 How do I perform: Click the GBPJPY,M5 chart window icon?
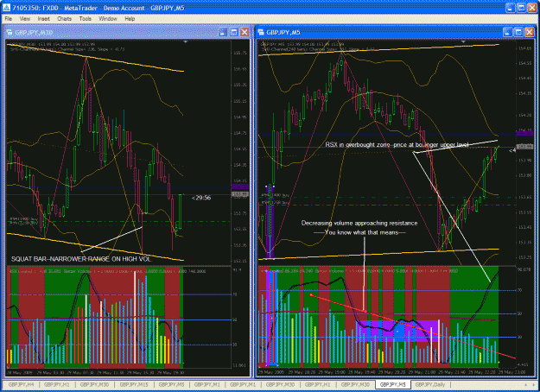pyautogui.click(x=261, y=32)
